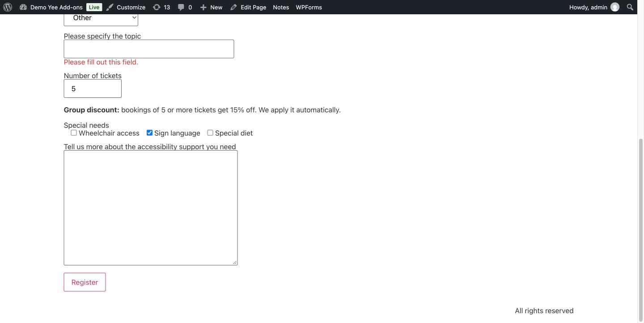Screen dimensions: 644x323
Task: Click the Number of tickets field
Action: pyautogui.click(x=93, y=89)
